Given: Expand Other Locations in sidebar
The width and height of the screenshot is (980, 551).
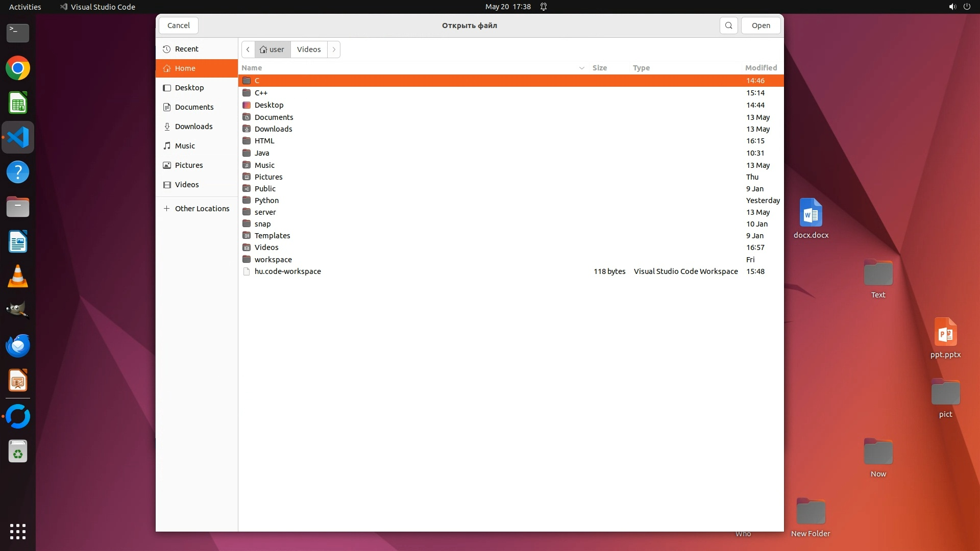Looking at the screenshot, I should 202,209.
